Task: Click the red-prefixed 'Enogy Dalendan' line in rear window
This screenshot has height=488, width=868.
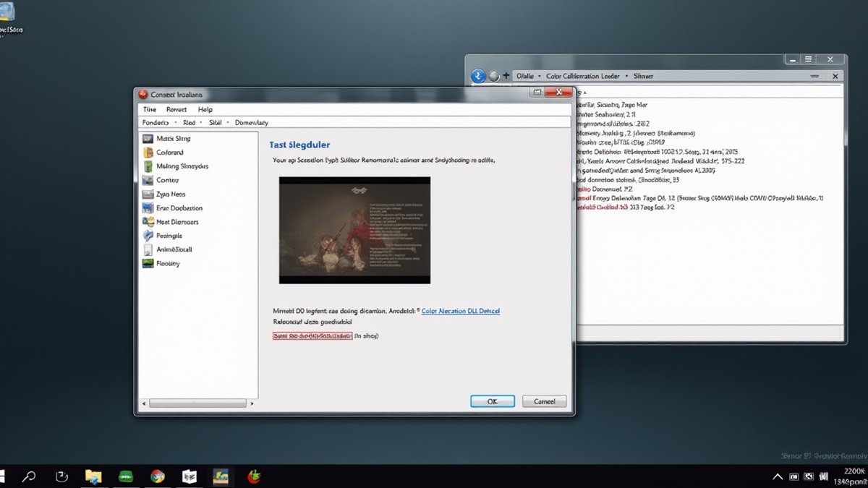Action: pos(699,197)
